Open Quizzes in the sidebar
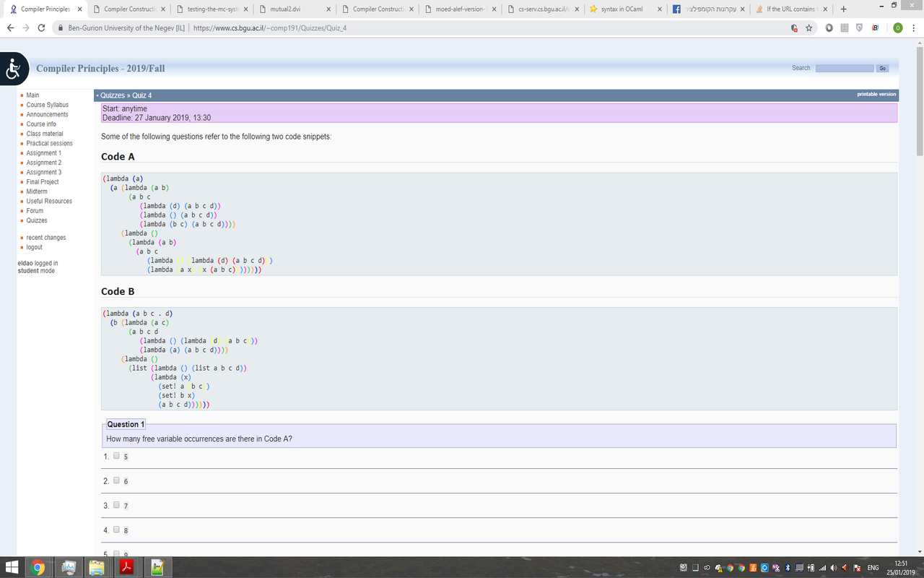This screenshot has width=924, height=578. (37, 220)
